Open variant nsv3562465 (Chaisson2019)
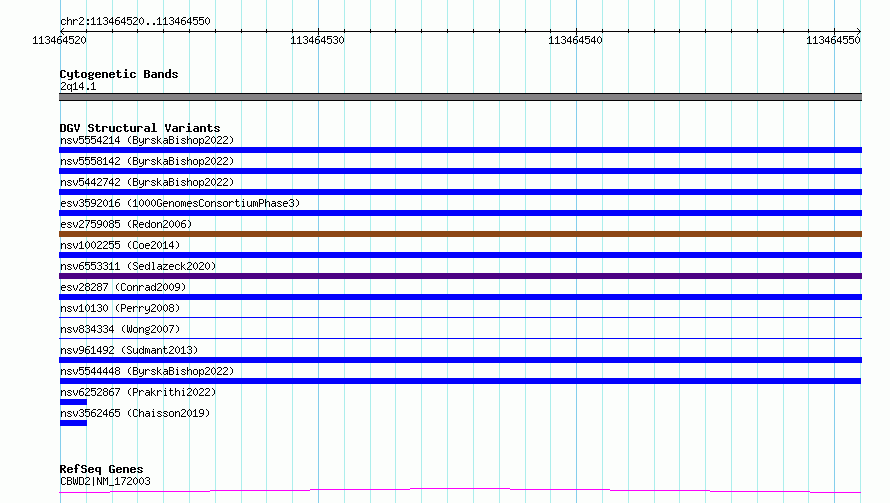The image size is (890, 503). (135, 413)
